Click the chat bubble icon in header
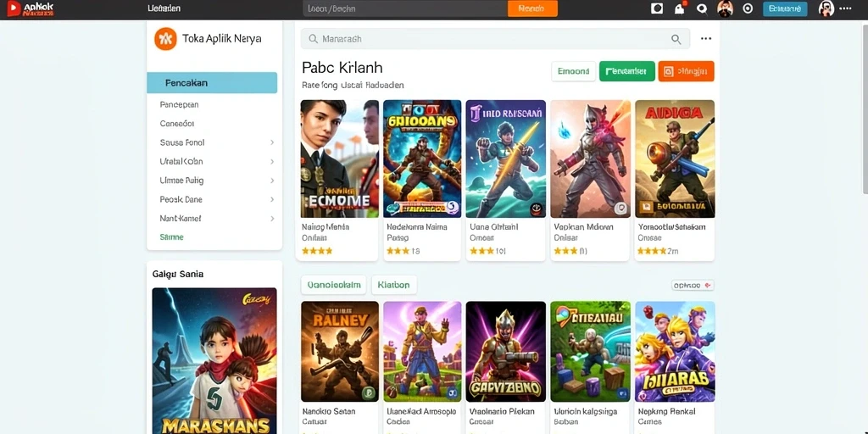 [702, 8]
